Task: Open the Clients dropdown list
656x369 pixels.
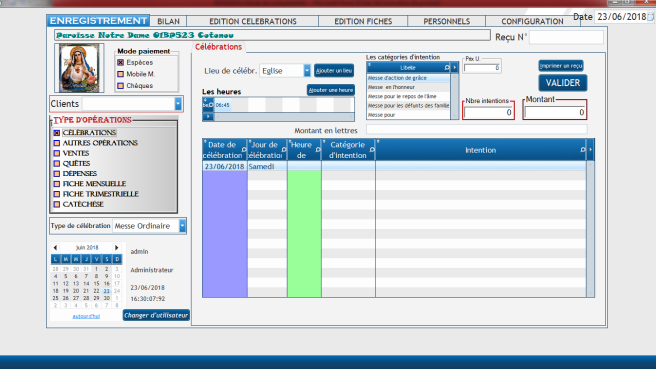Action: (178, 104)
